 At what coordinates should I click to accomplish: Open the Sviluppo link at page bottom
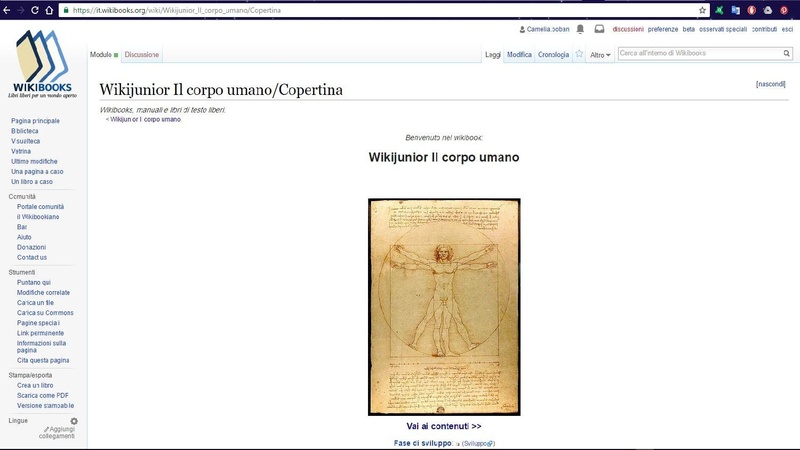[x=478, y=444]
